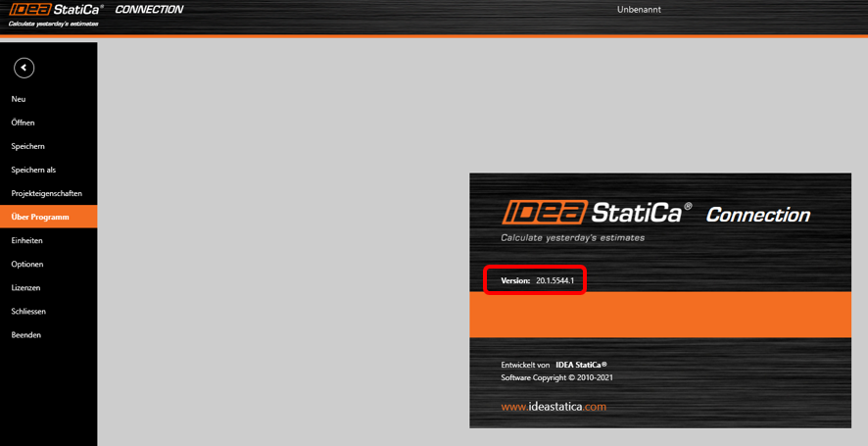This screenshot has height=446, width=868.
Task: Select the Über Programm entry
Action: point(49,217)
